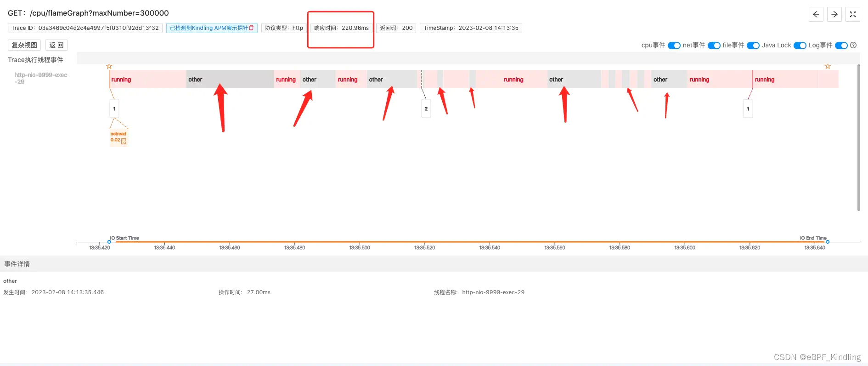Open the netread detail search icon
The height and width of the screenshot is (366, 868).
coord(124,141)
